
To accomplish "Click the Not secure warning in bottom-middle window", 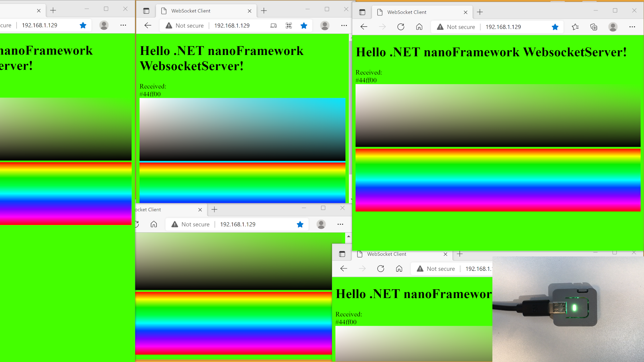I will pos(191,224).
